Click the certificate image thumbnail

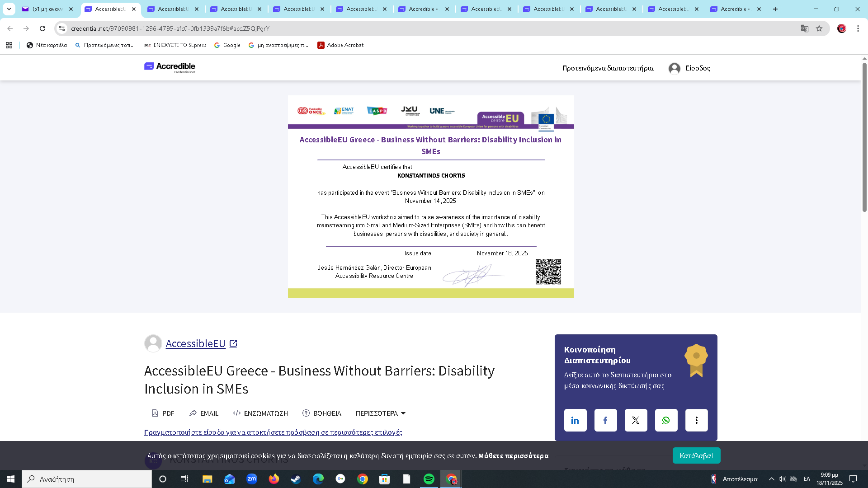coord(431,197)
